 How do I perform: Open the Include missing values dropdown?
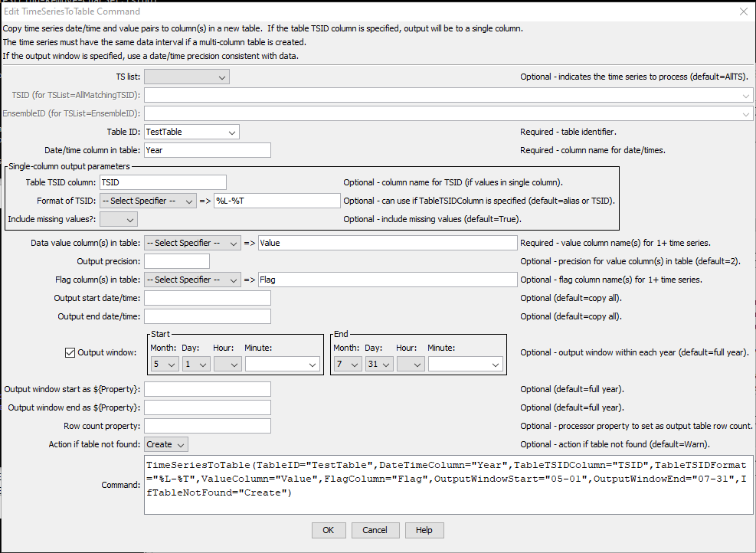click(x=119, y=219)
